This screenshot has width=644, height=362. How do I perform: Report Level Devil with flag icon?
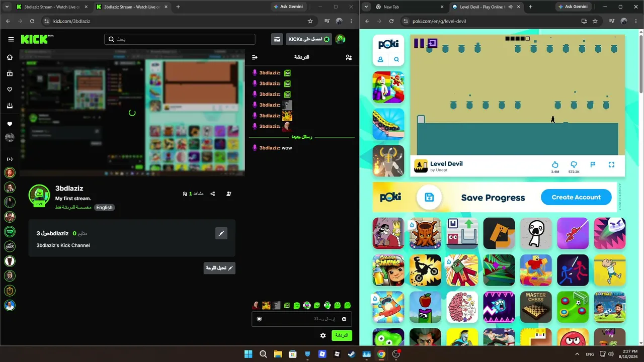[x=593, y=165]
